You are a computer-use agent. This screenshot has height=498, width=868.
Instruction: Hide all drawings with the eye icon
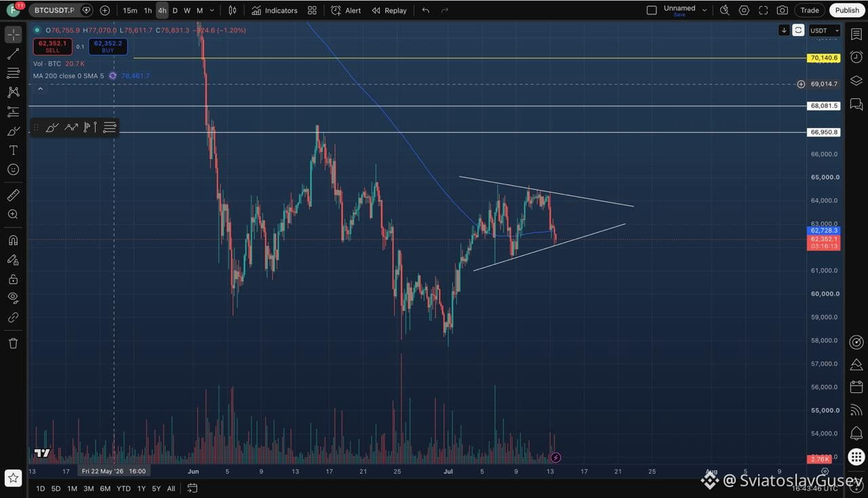click(13, 297)
